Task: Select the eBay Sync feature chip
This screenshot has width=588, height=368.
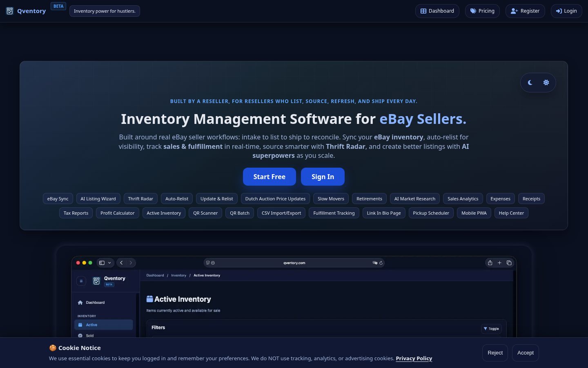Action: [x=58, y=199]
